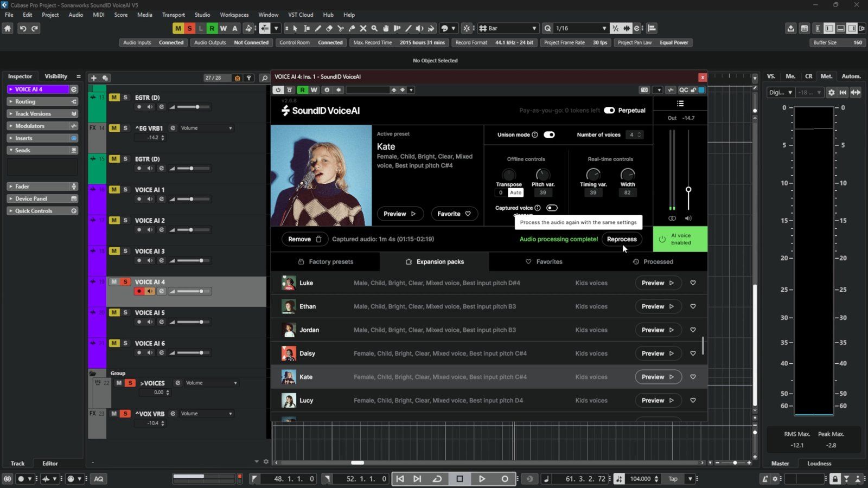Image resolution: width=868 pixels, height=488 pixels.
Task: Toggle plugin bypass power button
Action: pyautogui.click(x=278, y=90)
